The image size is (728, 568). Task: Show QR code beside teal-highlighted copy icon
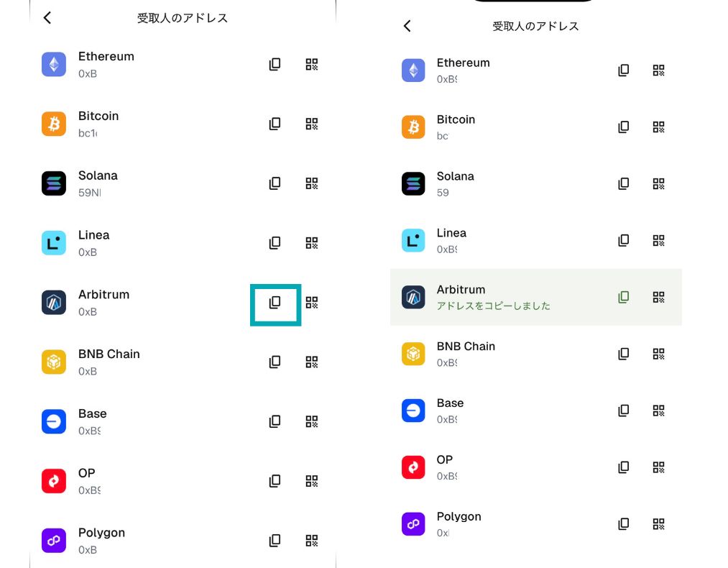[312, 303]
